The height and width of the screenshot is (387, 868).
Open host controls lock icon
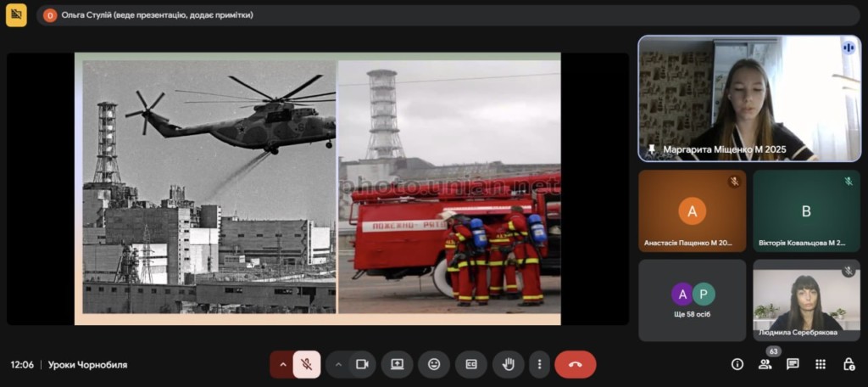[849, 364]
